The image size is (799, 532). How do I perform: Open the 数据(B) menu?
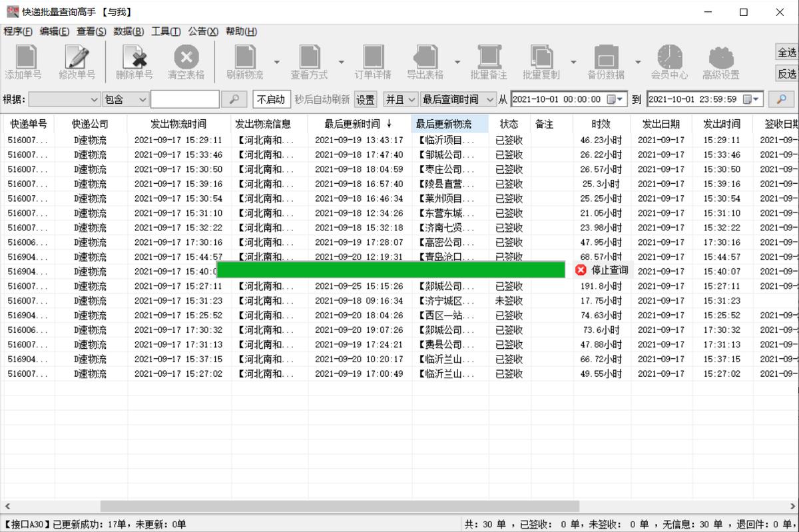click(129, 31)
